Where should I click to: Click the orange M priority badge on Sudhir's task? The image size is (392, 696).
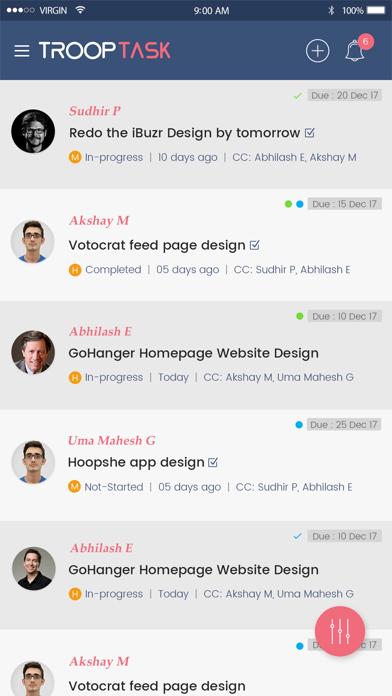tap(75, 157)
